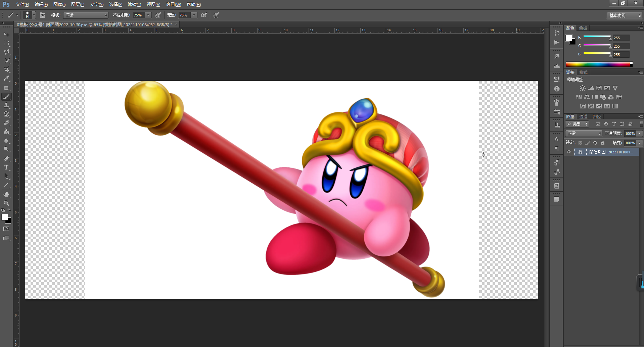Open the layer blend mode 正常 dropdown
Image resolution: width=644 pixels, height=347 pixels.
pos(584,134)
